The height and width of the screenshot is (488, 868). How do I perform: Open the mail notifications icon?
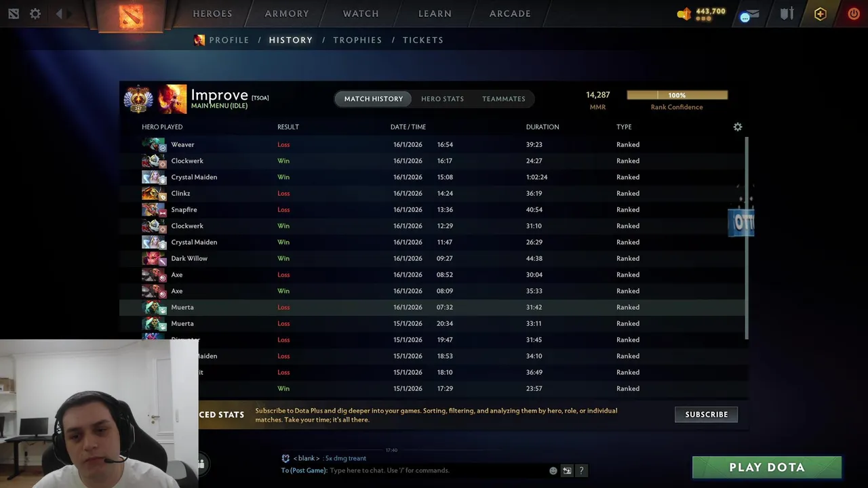pos(749,14)
